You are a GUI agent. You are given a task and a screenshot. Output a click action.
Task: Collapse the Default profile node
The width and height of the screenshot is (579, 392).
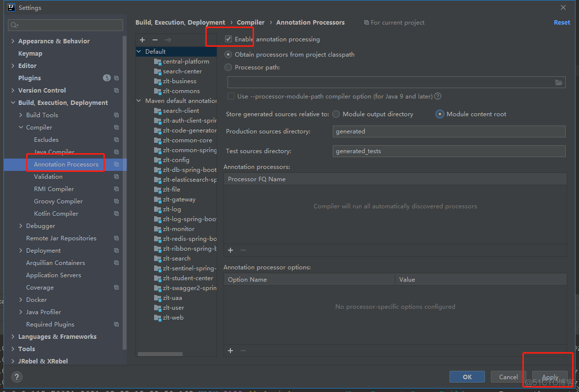pos(138,51)
